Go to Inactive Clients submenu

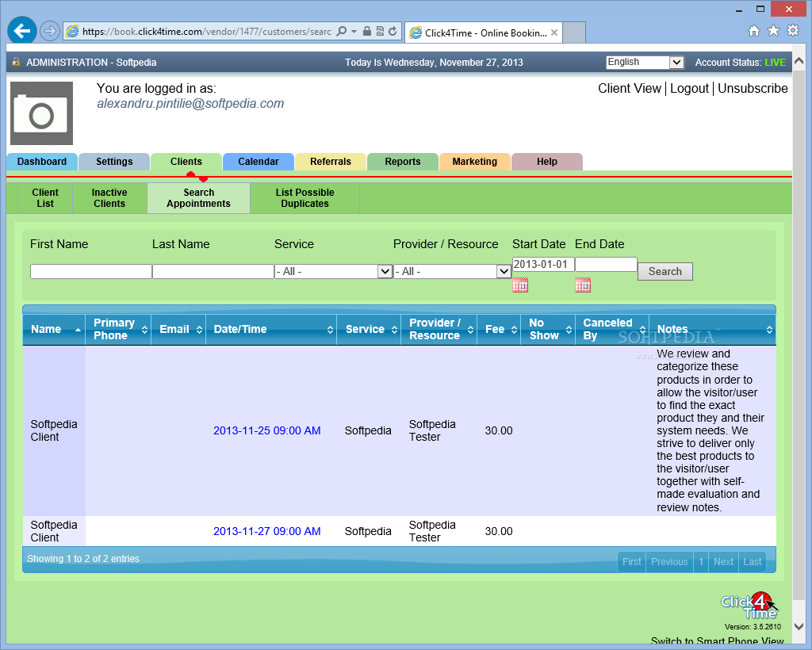[x=109, y=197]
